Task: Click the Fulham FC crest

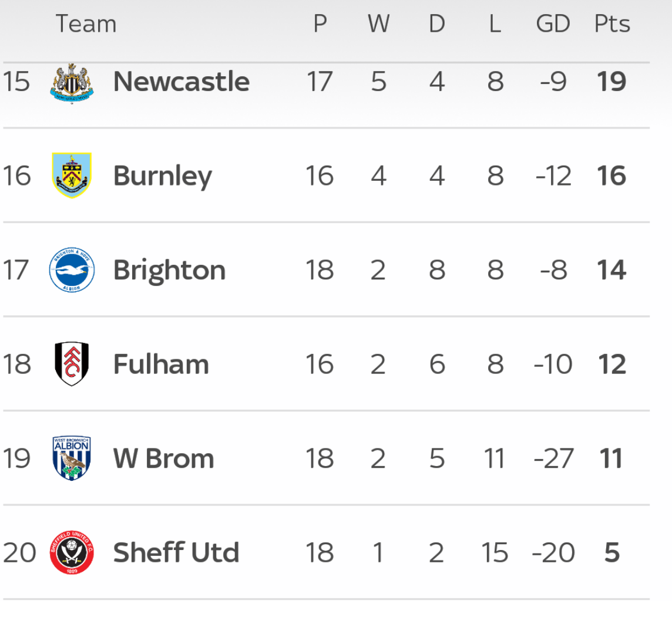Action: (x=72, y=364)
